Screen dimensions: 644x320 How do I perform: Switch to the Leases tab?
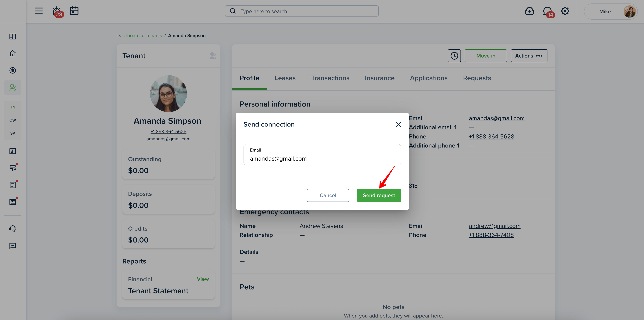click(x=285, y=78)
